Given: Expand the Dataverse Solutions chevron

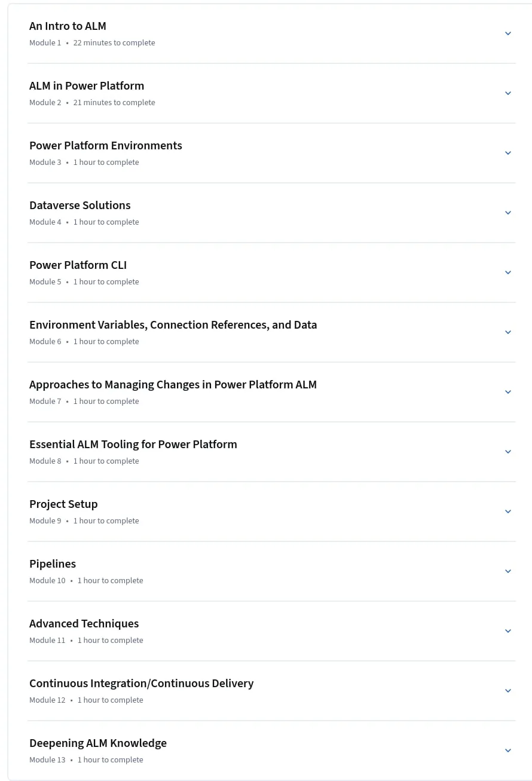Looking at the screenshot, I should (x=508, y=213).
